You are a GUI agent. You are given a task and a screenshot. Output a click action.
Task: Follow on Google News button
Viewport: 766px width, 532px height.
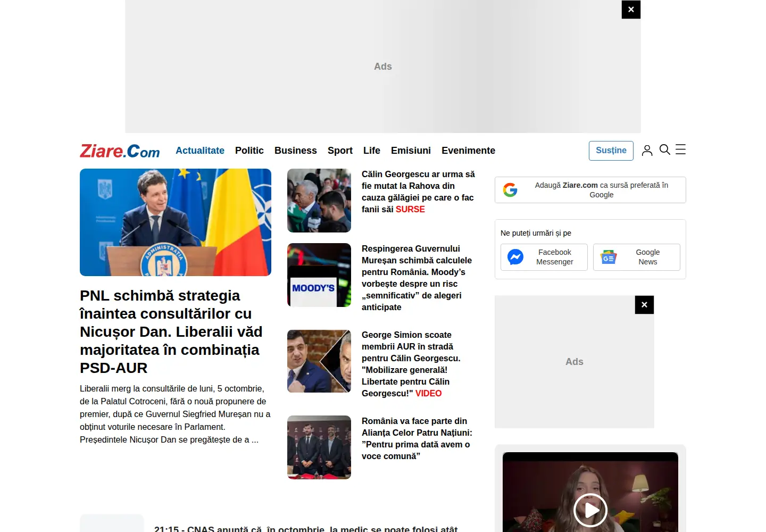(637, 257)
